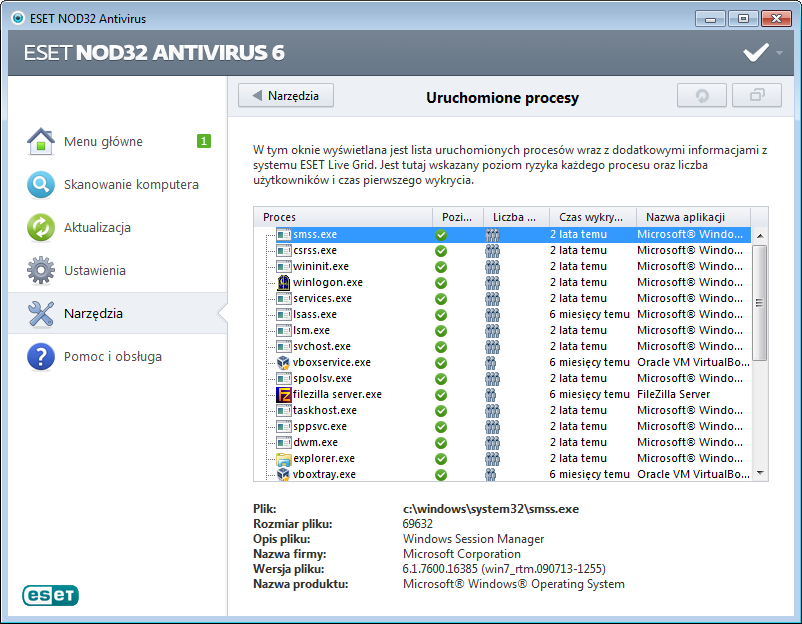Click '6 miesięcy temu' for filezilla server.exe
The width and height of the screenshot is (802, 624).
[590, 394]
